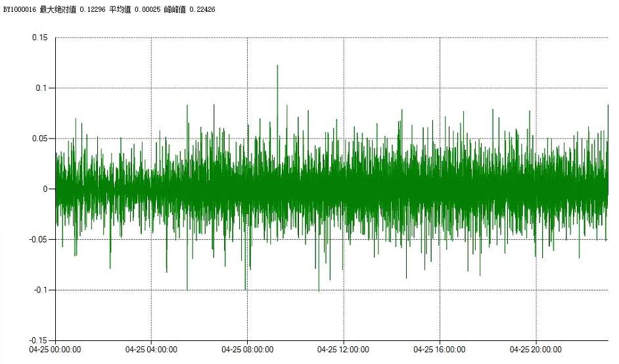Image resolution: width=619 pixels, height=364 pixels.
Task: Click the BY1000016 channel identifier text
Action: 20,10
